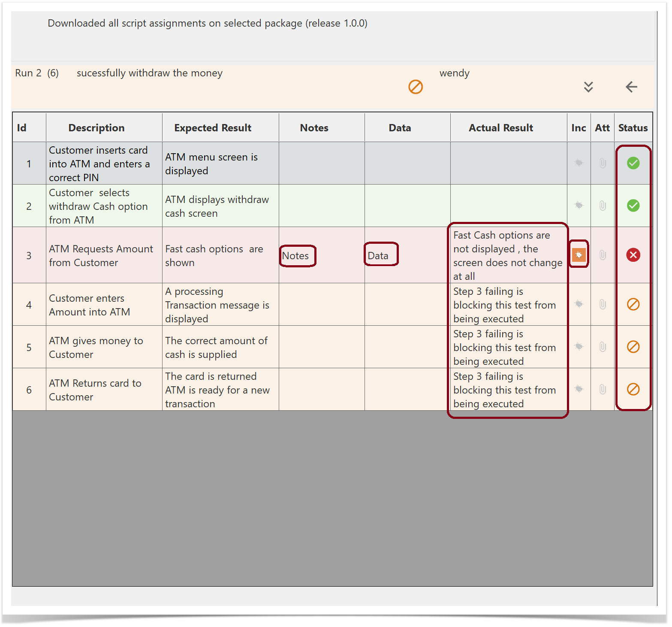The height and width of the screenshot is (627, 672).
Task: Click the orange incident bug icon on step 3
Action: click(x=579, y=255)
